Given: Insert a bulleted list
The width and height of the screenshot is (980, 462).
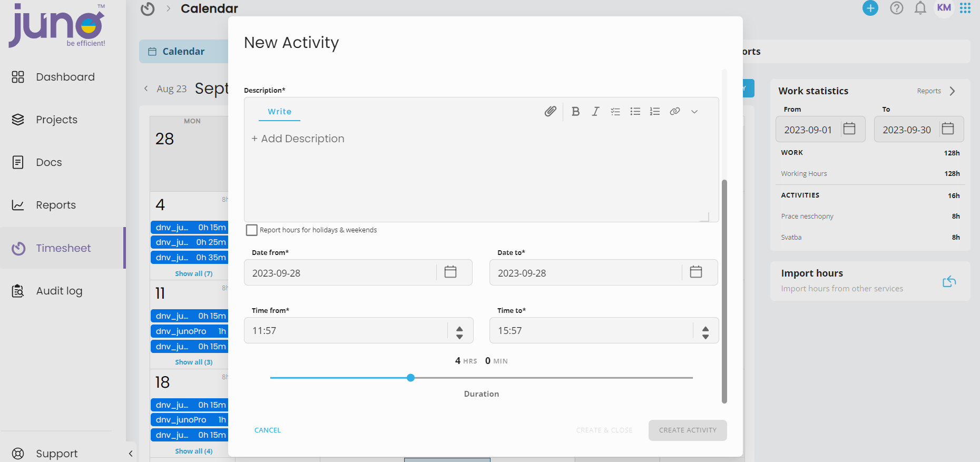Looking at the screenshot, I should pyautogui.click(x=635, y=111).
